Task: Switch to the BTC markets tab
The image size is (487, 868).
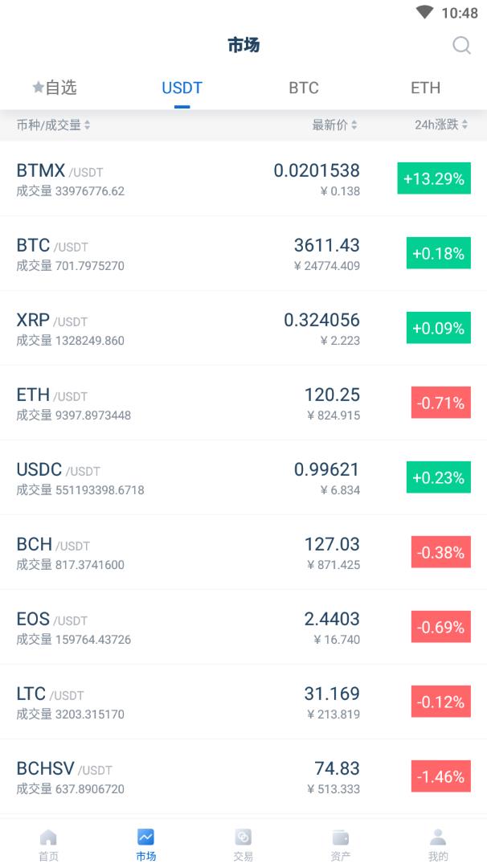Action: click(x=304, y=88)
